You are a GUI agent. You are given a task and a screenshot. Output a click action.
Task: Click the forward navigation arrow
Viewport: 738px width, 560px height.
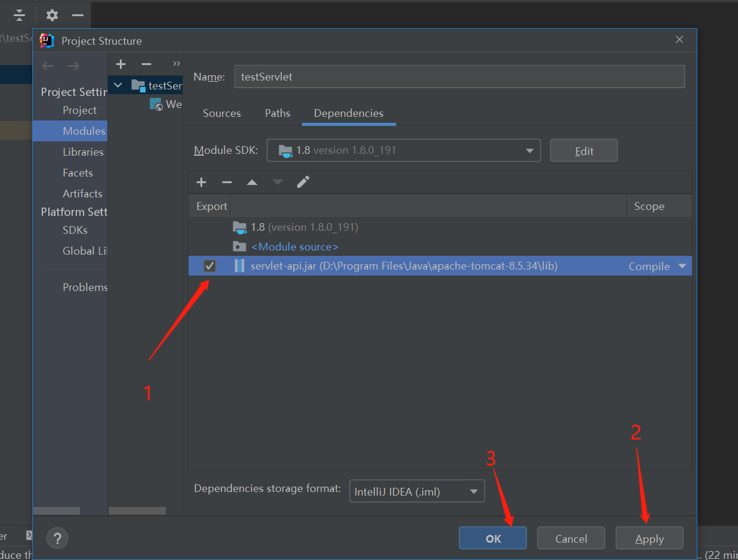tap(73, 66)
